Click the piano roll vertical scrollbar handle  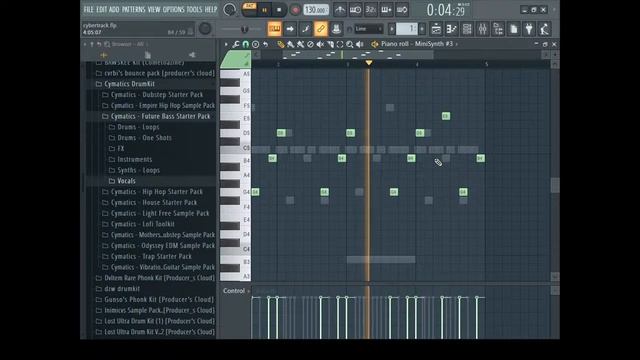point(555,185)
